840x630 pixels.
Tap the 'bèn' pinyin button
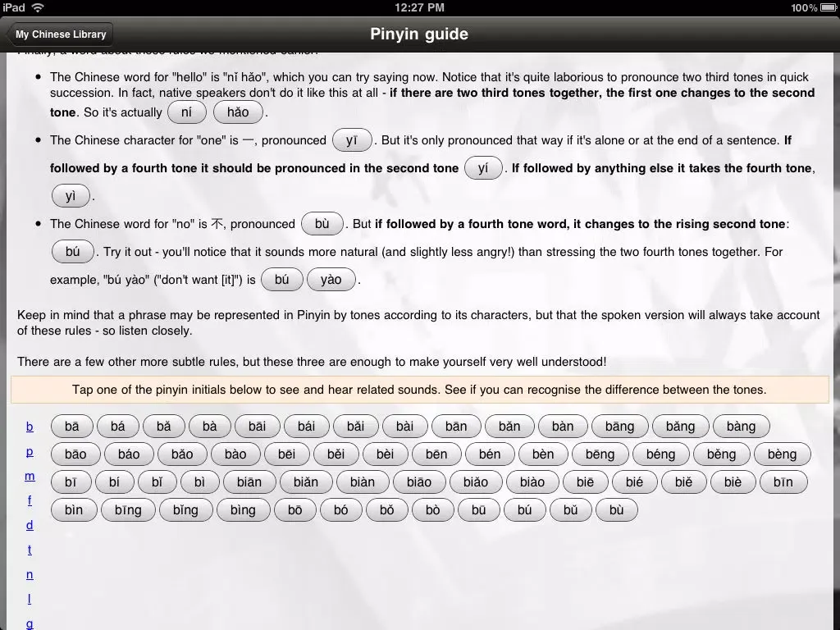543,454
